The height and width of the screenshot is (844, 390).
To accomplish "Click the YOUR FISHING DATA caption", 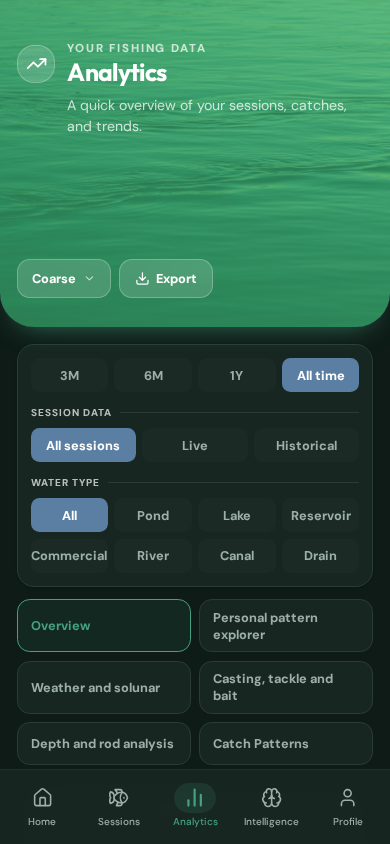I will [x=137, y=48].
